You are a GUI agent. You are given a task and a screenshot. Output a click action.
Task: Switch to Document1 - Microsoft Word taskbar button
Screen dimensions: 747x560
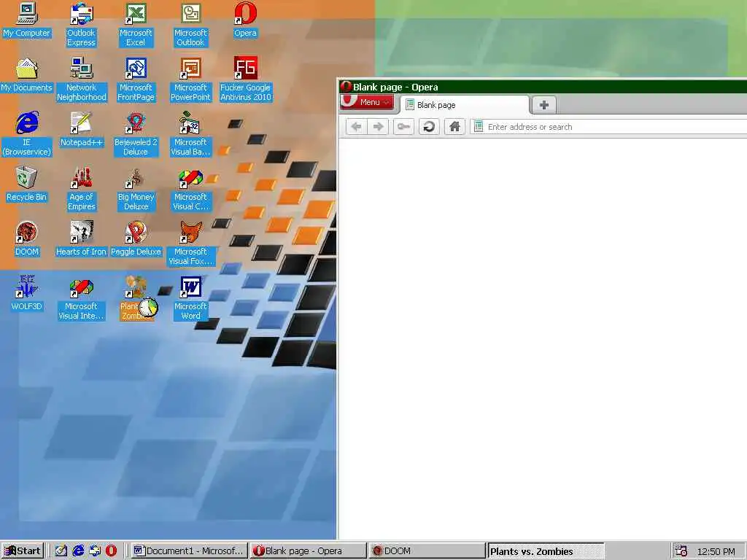click(x=189, y=551)
